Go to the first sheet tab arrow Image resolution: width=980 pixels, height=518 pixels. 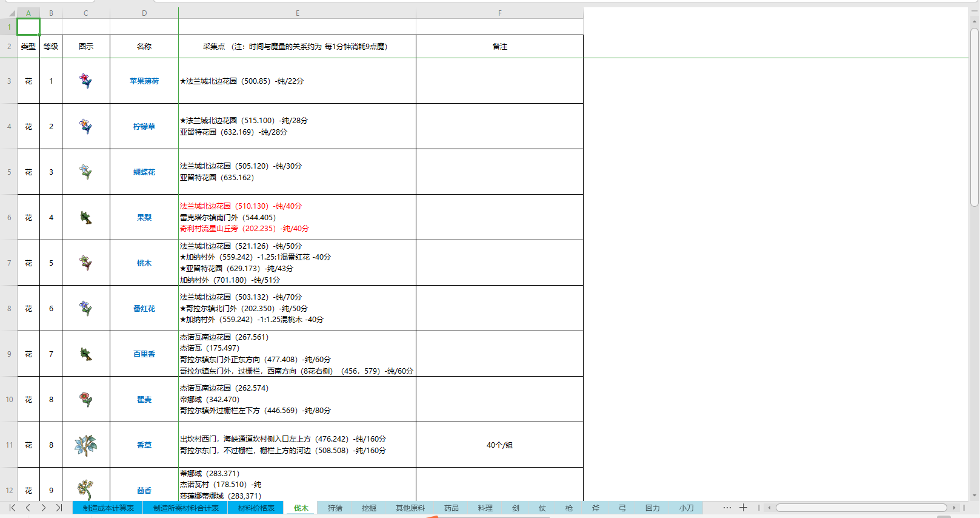(x=12, y=508)
